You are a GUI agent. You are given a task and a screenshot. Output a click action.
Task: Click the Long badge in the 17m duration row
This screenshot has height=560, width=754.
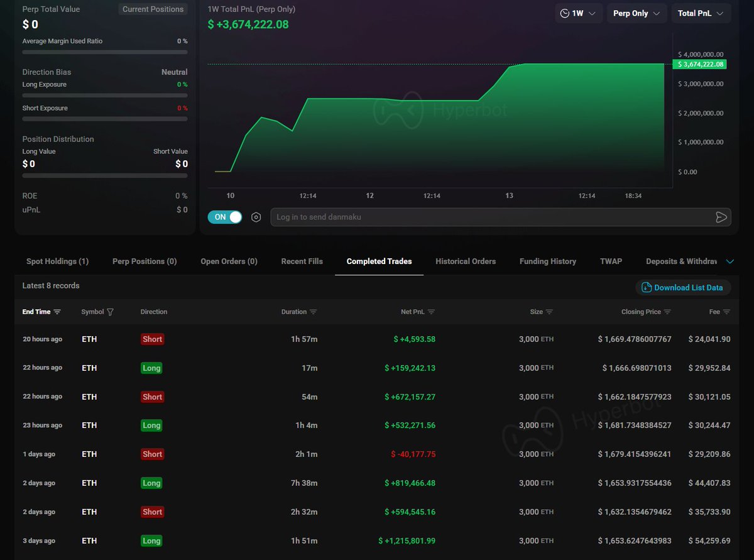coord(151,368)
